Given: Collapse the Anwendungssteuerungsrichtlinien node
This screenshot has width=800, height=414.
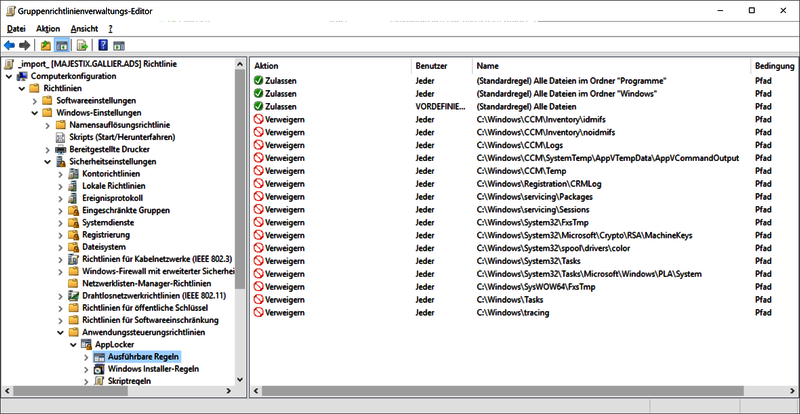Looking at the screenshot, I should tap(61, 332).
